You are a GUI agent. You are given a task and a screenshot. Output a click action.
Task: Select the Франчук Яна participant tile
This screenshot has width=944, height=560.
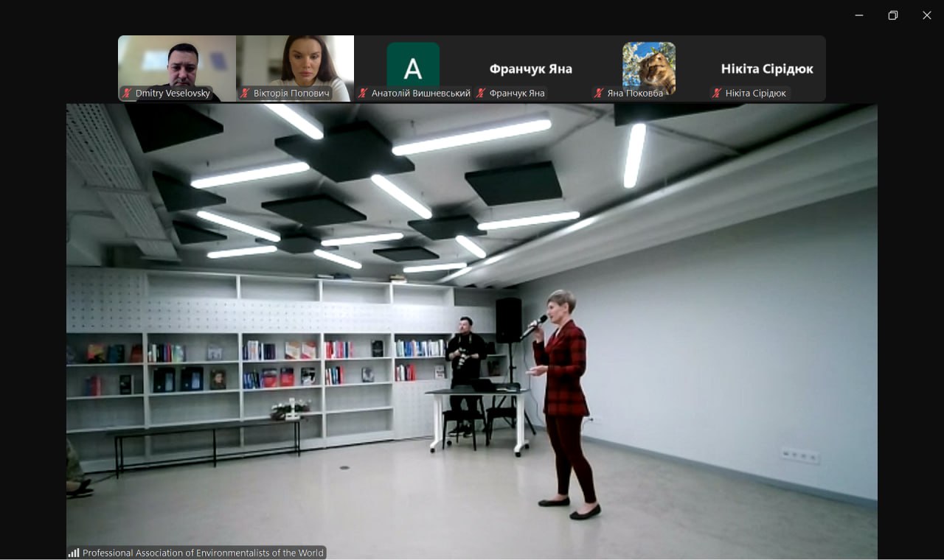tap(531, 68)
